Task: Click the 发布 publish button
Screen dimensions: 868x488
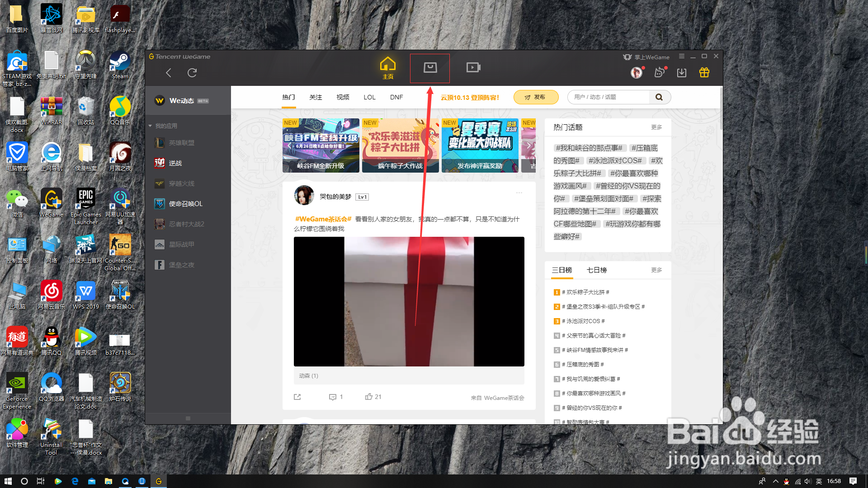Action: tap(536, 97)
